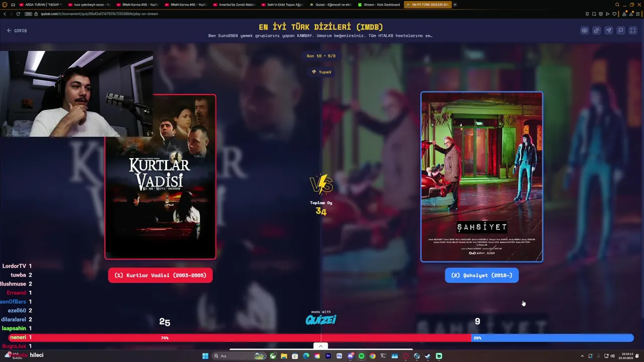Click the taskbar volume speaker icon
This screenshot has width=644, height=362.
pos(612,356)
